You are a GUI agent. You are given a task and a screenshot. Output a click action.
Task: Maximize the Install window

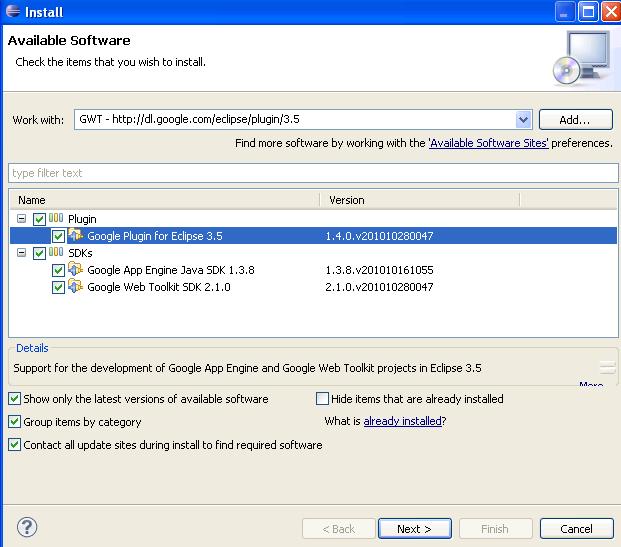click(588, 11)
